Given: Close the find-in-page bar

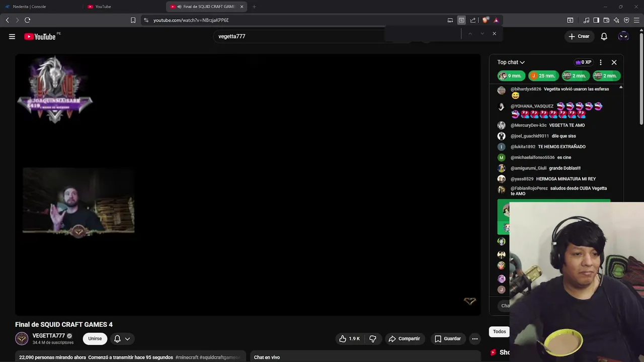Looking at the screenshot, I should point(494,34).
